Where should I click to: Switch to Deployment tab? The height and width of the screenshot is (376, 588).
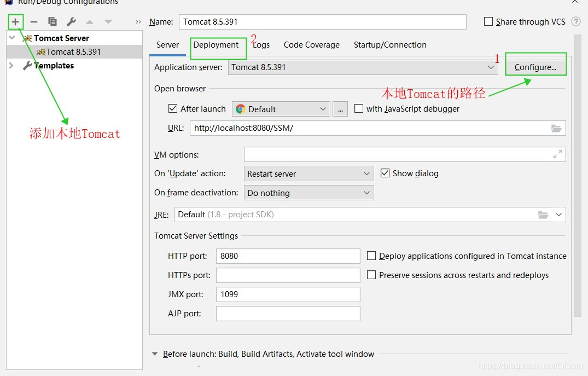[216, 45]
